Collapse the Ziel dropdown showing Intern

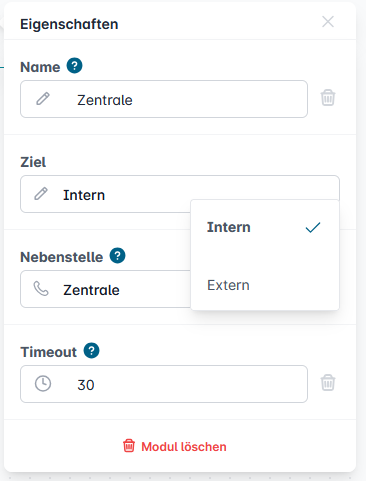[180, 194]
